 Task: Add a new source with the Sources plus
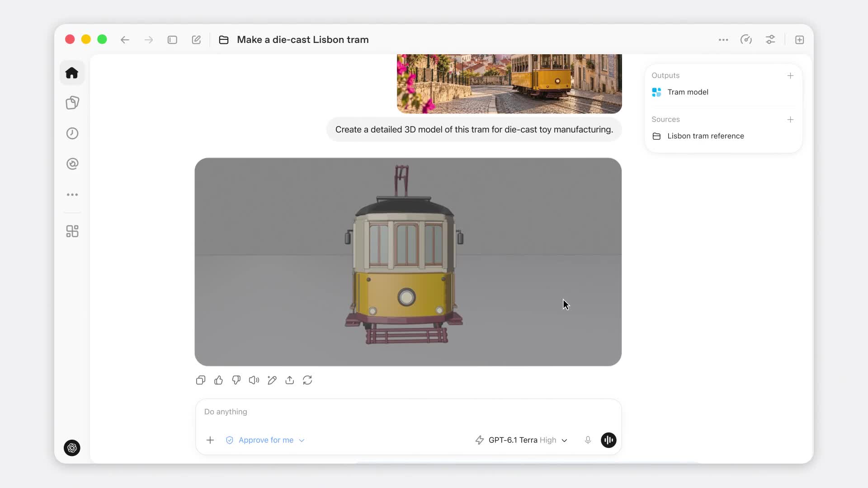coord(790,119)
